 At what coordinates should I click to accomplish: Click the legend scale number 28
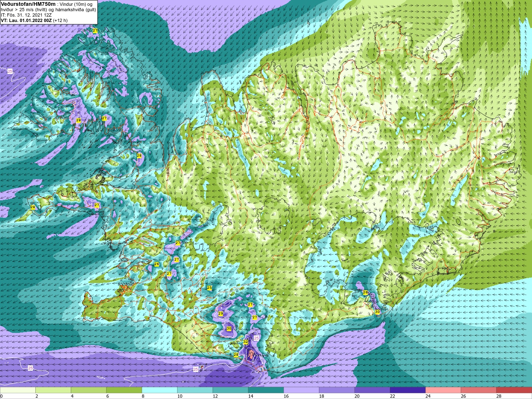point(499,396)
